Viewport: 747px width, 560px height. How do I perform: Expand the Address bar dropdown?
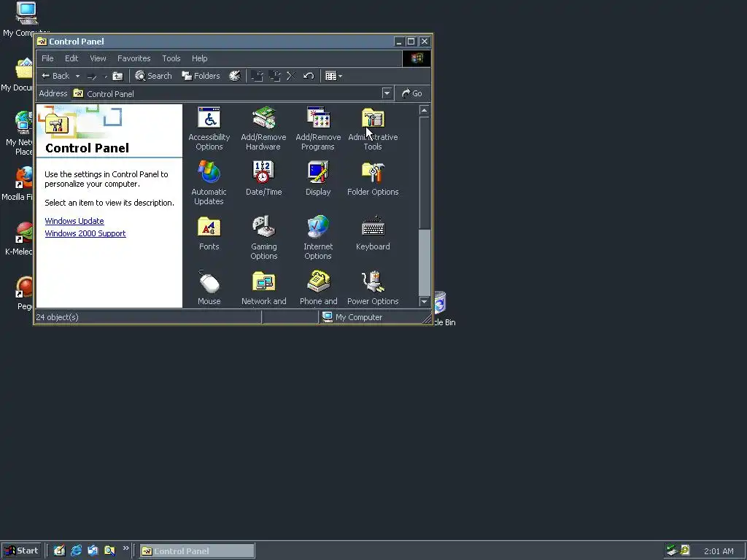click(387, 93)
